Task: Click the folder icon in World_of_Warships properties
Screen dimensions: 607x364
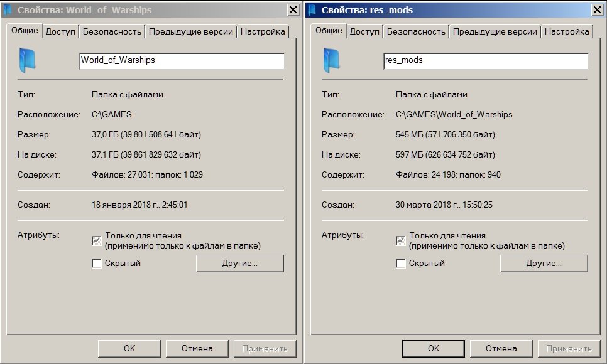Action: point(27,60)
